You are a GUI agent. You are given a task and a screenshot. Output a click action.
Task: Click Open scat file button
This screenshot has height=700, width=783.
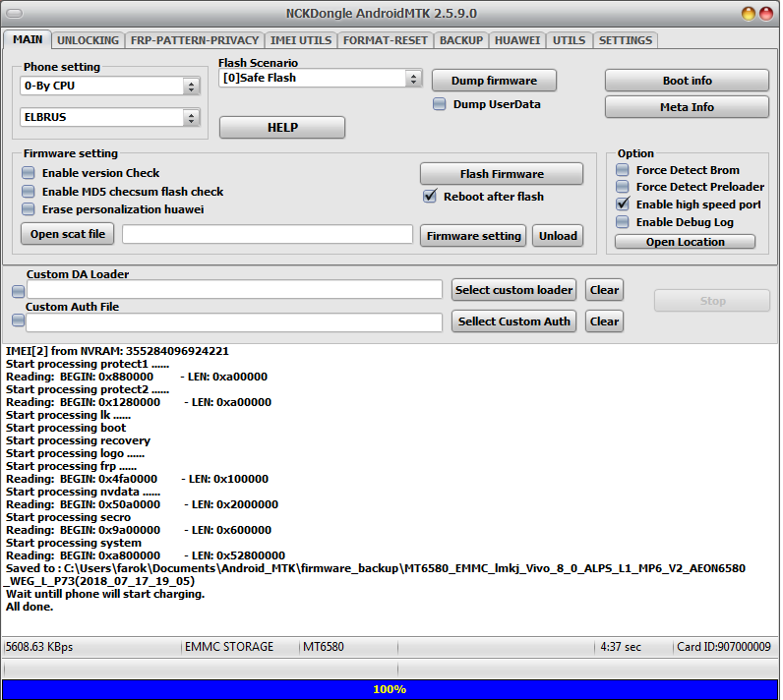[x=68, y=234]
